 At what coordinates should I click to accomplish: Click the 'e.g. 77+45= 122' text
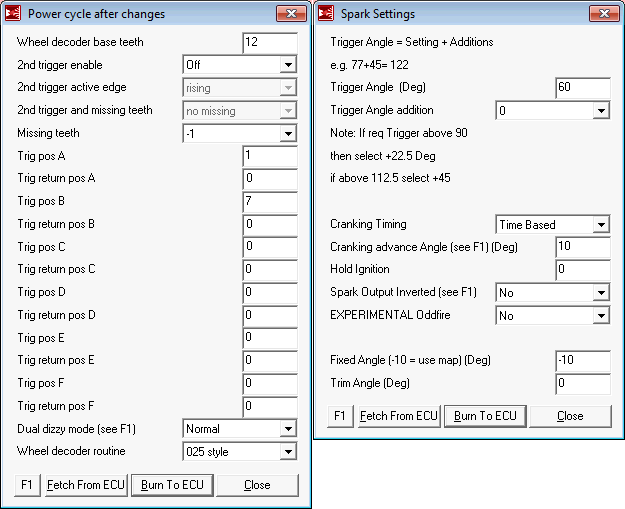point(369,65)
